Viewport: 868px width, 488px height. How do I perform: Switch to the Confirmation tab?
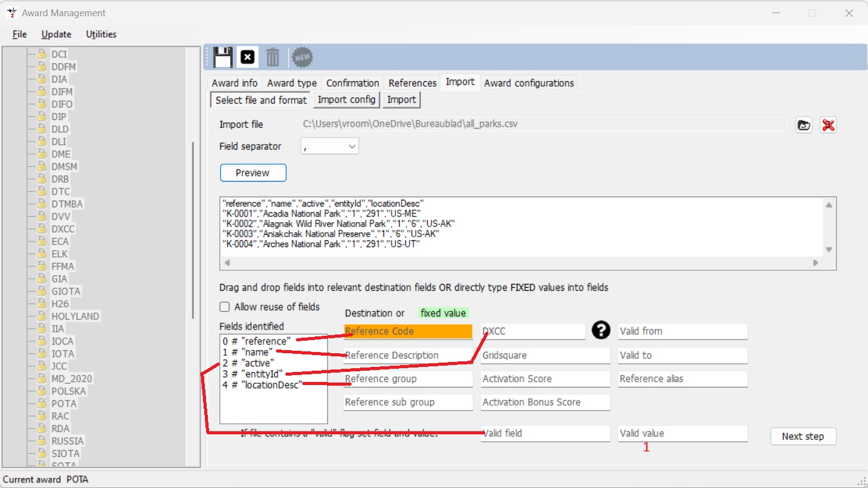352,83
